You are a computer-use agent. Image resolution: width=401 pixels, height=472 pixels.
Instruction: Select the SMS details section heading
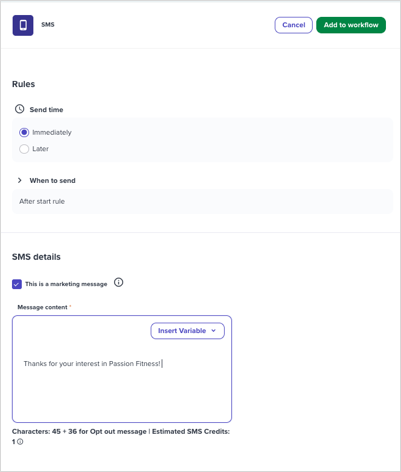(36, 257)
